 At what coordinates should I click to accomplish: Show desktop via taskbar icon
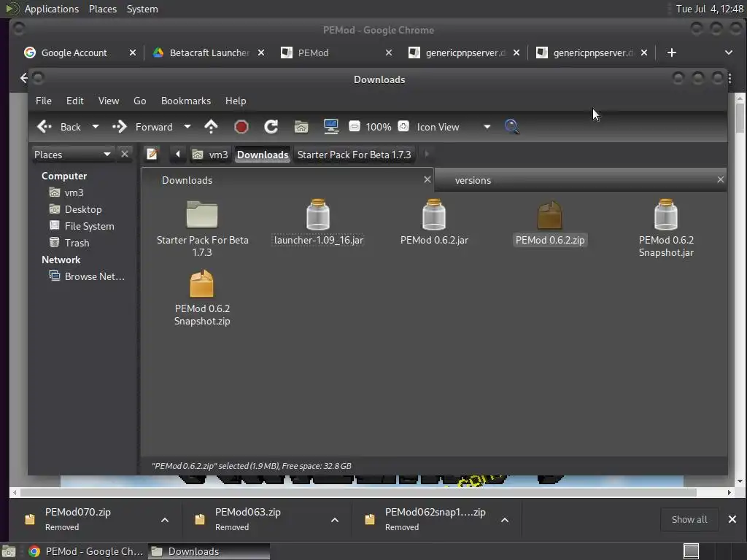(x=9, y=551)
